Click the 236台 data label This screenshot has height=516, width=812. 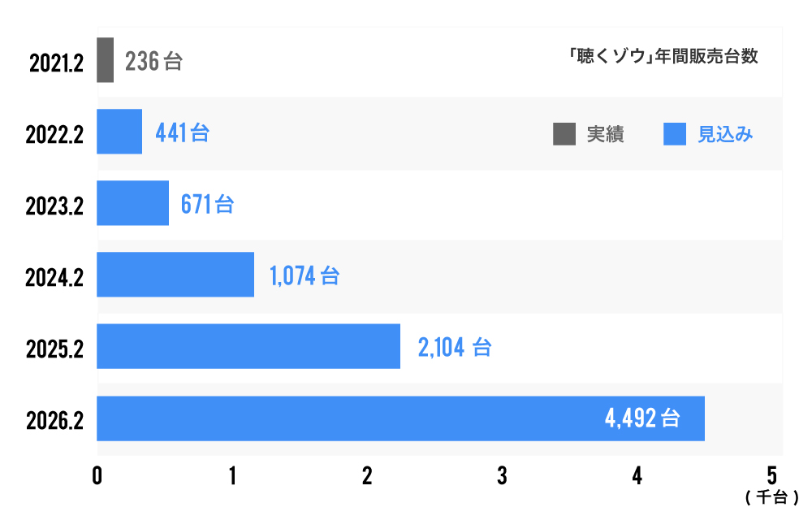point(154,62)
